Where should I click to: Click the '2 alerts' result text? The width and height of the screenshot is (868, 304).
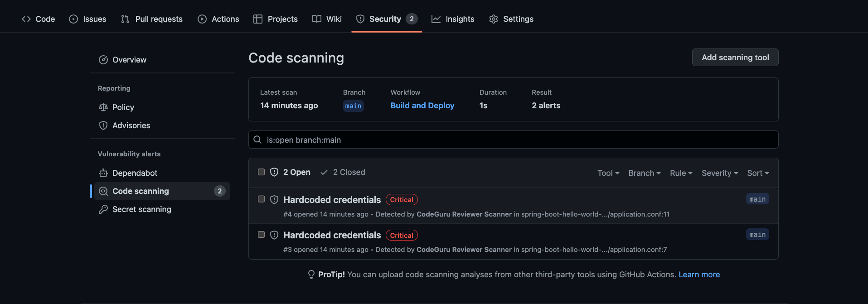coord(546,106)
